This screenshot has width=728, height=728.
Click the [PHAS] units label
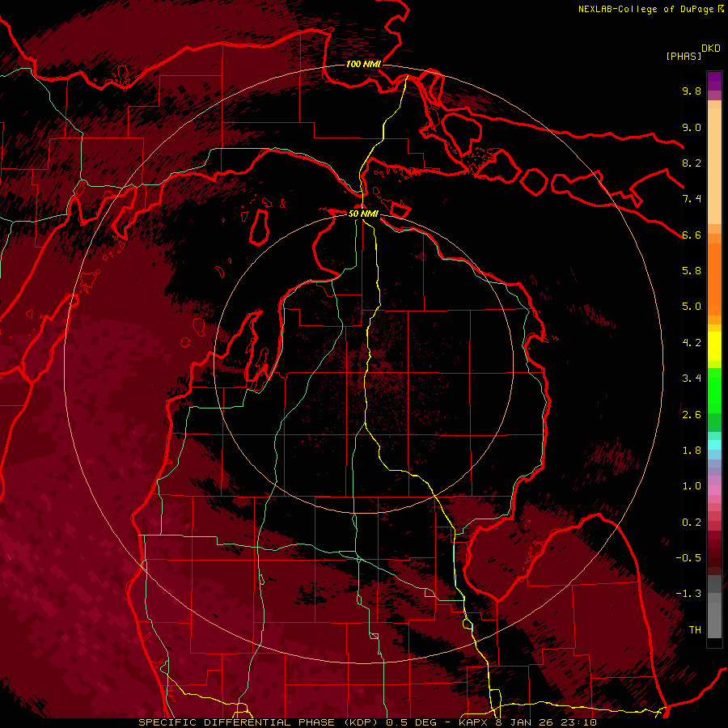684,57
